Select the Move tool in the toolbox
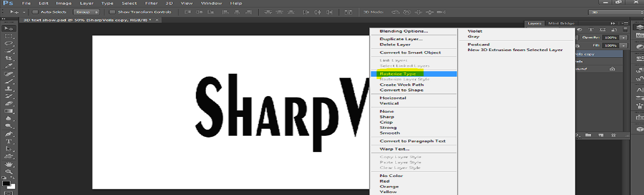Screen dimensions: 644x195 pos(9,28)
